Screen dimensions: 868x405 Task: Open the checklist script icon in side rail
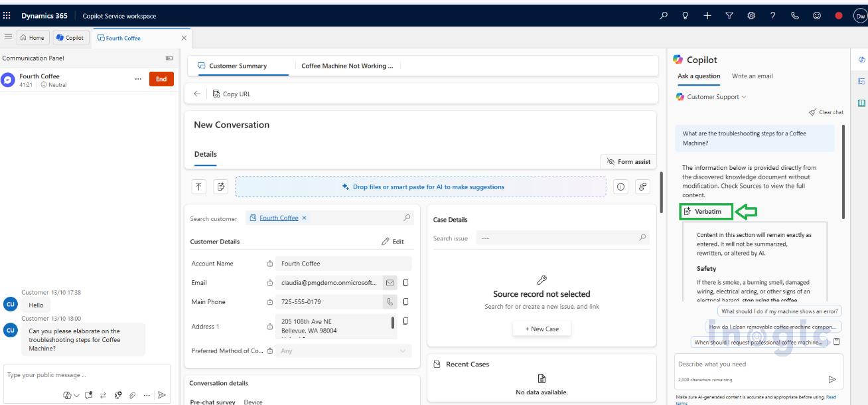coord(861,81)
